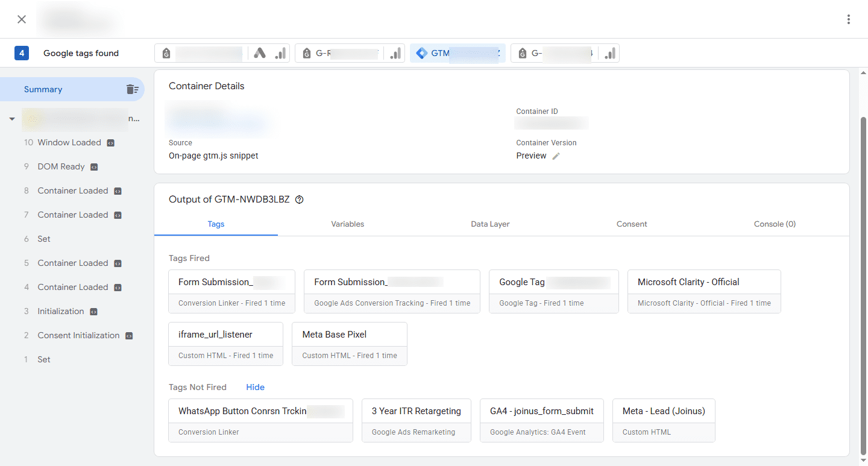
Task: Collapse the page events tree arrow
Action: pos(12,119)
